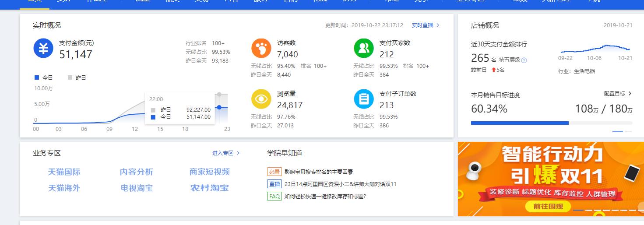The image size is (644, 225).
Task: Open 商家短视频 business zone
Action: 210,172
